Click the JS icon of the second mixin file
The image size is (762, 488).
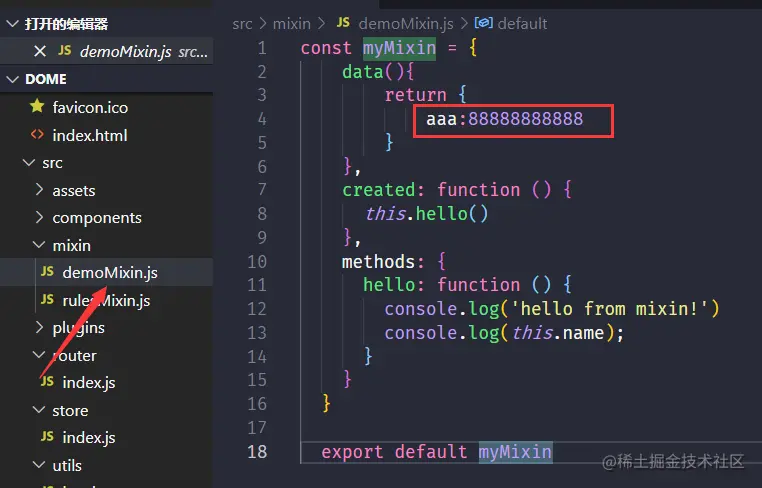pyautogui.click(x=47, y=299)
